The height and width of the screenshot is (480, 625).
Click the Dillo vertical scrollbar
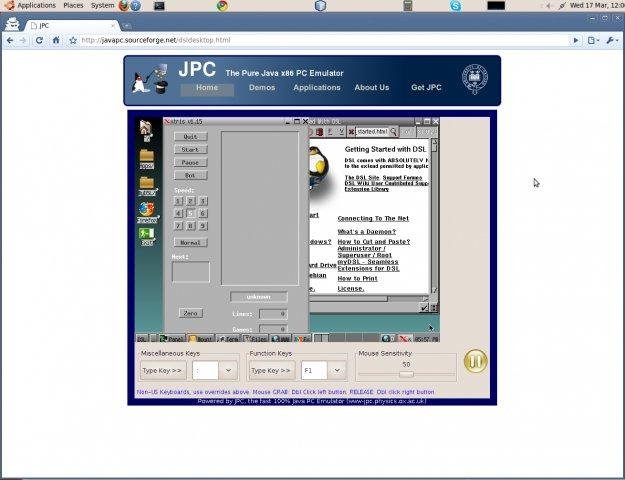point(434,215)
